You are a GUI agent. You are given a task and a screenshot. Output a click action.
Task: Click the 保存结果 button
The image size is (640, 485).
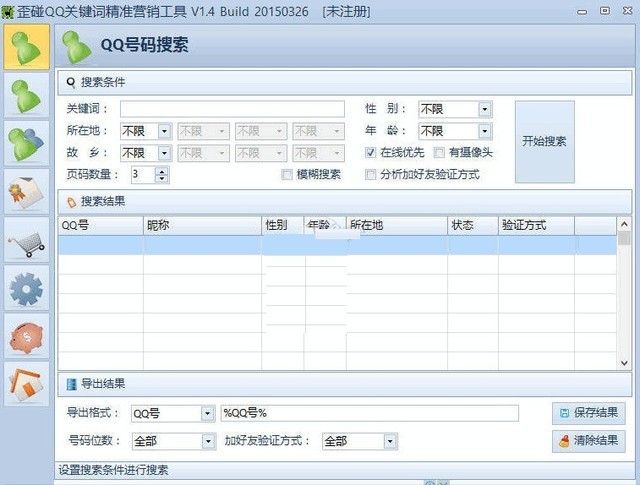[589, 413]
